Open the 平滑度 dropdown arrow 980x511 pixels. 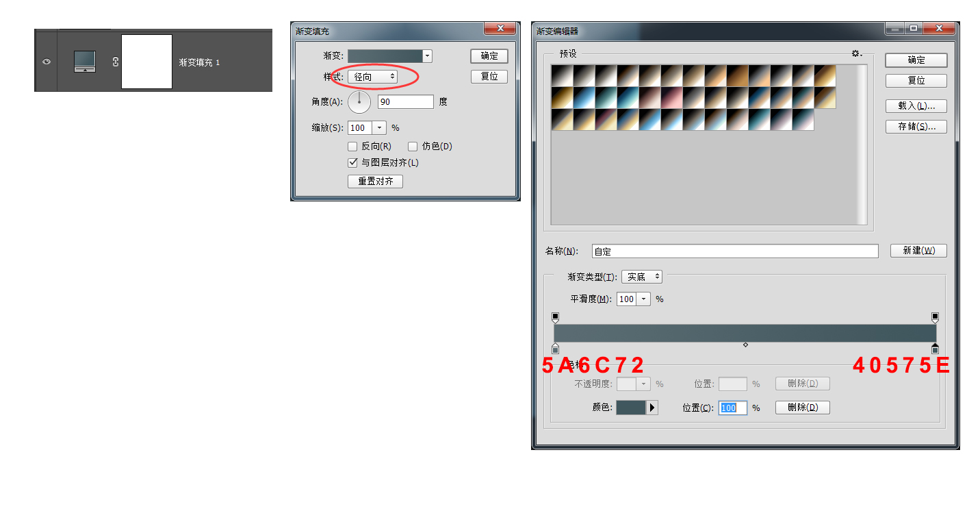pos(643,299)
